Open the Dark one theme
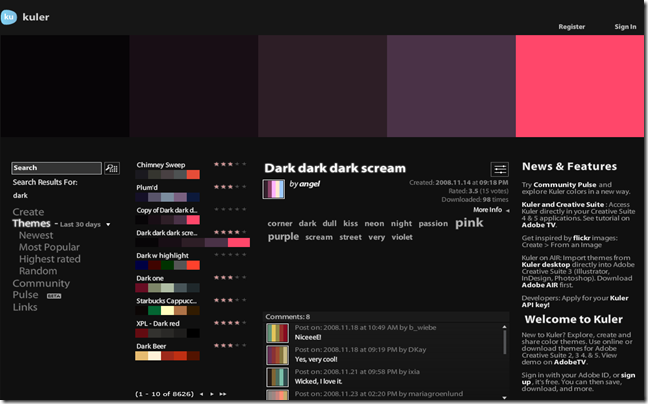Screen dimensions: 648x404 pos(150,278)
